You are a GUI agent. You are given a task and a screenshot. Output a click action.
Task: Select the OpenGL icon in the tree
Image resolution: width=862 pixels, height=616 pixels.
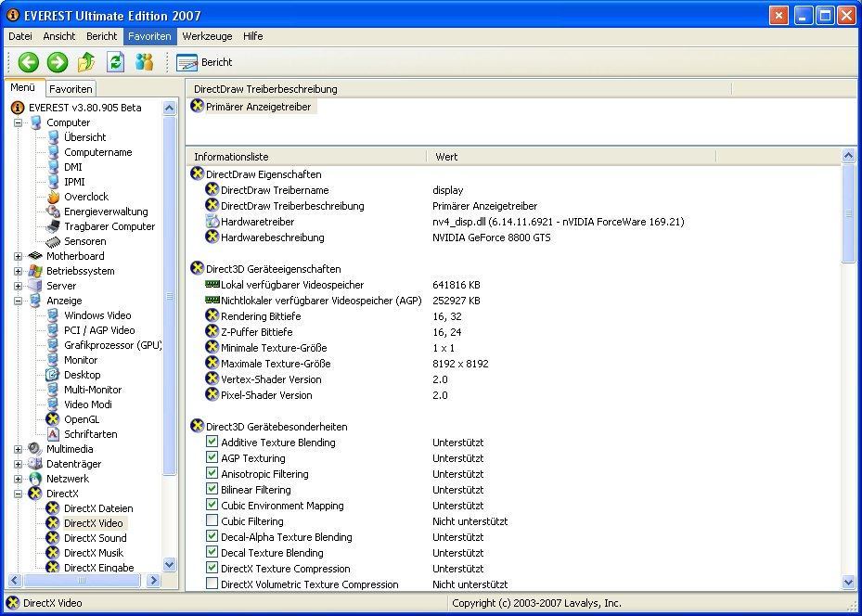click(x=53, y=419)
